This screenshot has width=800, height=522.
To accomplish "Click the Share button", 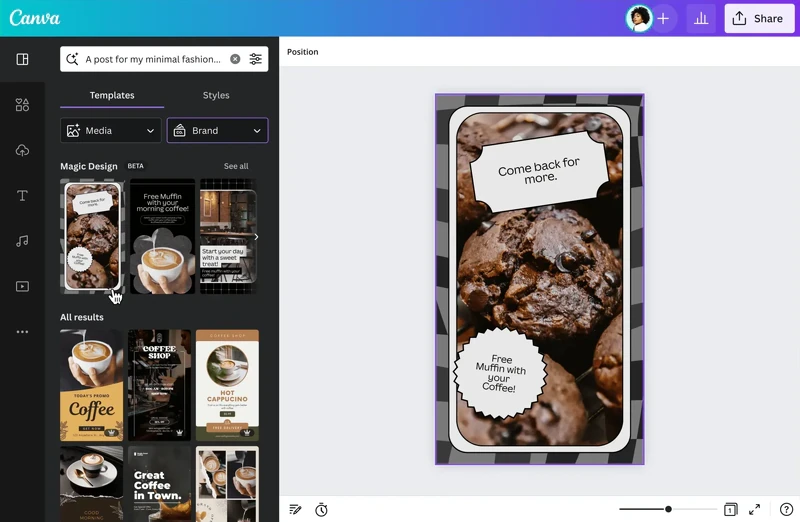I will click(759, 19).
